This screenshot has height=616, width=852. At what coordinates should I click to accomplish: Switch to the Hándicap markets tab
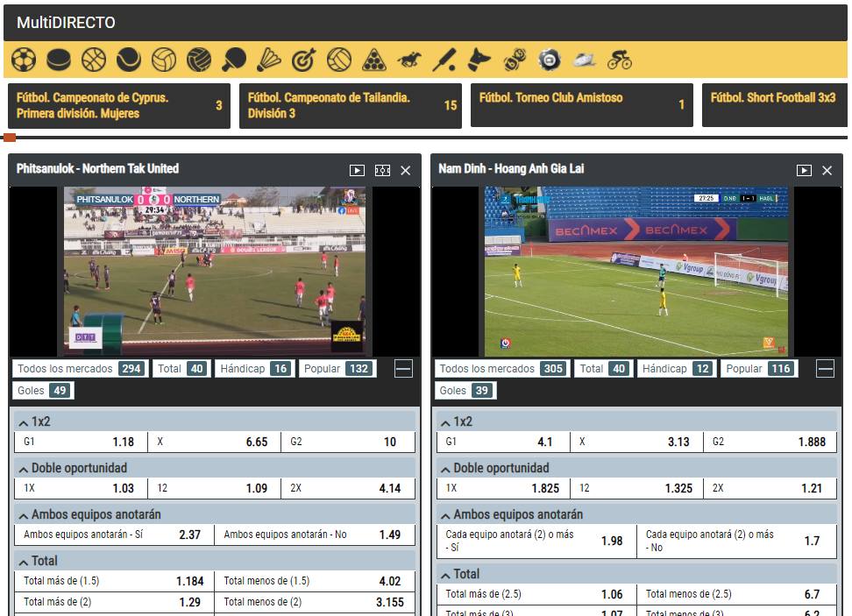[x=252, y=368]
